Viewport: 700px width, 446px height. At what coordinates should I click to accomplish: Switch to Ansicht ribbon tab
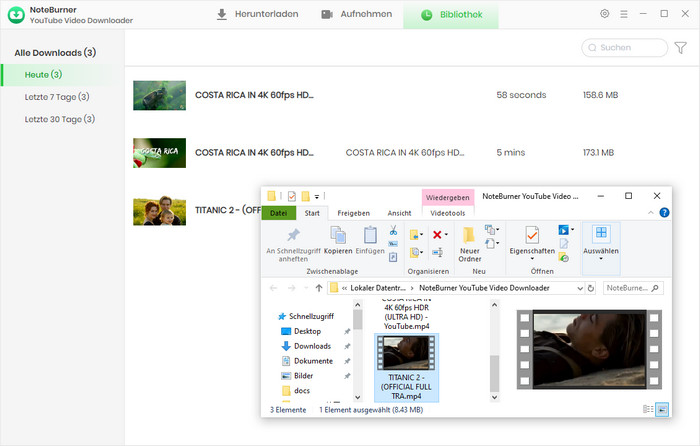pyautogui.click(x=399, y=213)
